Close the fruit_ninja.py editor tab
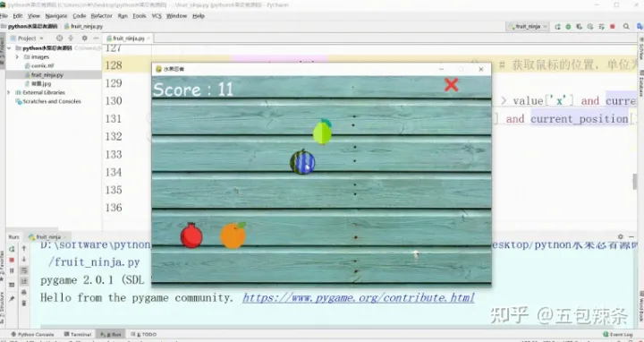This screenshot has height=342, width=644. pyautogui.click(x=148, y=38)
